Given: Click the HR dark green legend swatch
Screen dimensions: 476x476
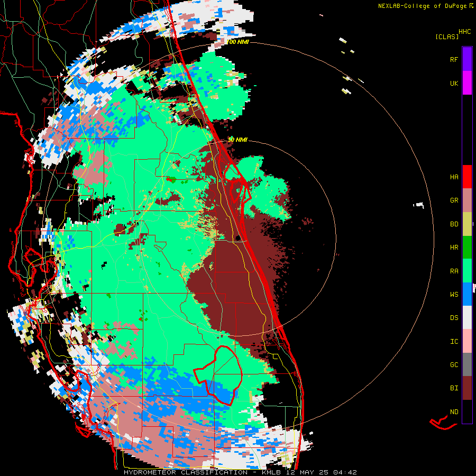Looking at the screenshot, I should click(467, 248).
